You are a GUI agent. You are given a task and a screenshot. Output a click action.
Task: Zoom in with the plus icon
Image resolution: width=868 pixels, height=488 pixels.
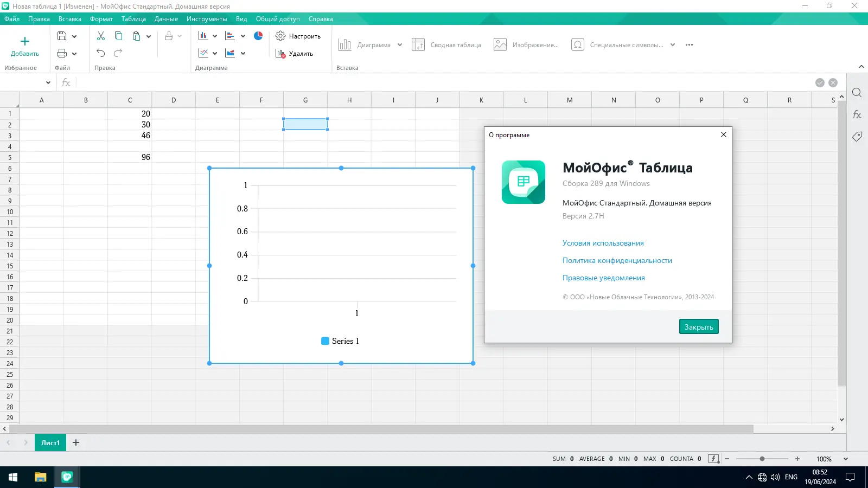click(x=797, y=459)
